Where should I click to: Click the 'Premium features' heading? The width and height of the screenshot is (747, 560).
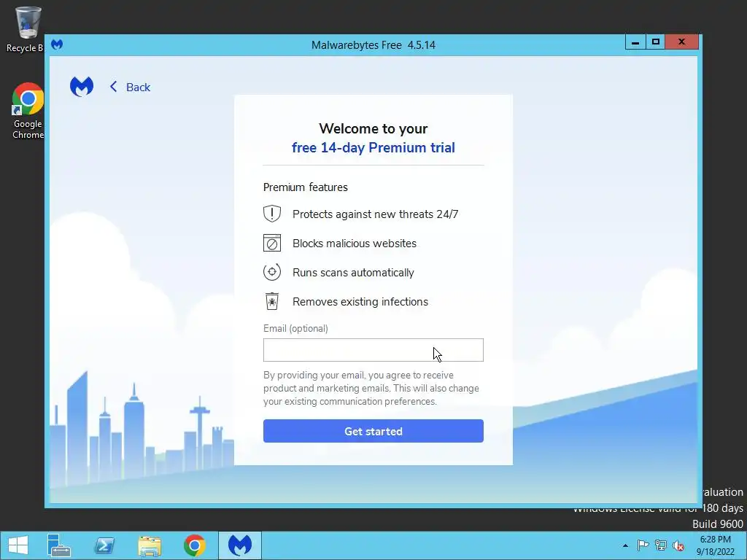tap(306, 187)
